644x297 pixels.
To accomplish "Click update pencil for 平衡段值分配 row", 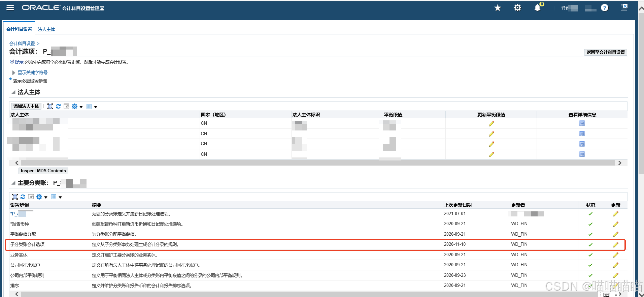I will (x=616, y=234).
